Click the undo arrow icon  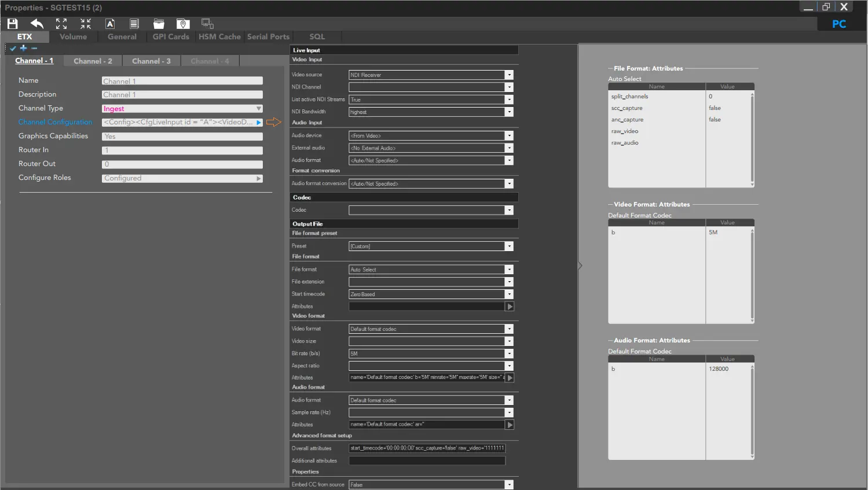37,24
